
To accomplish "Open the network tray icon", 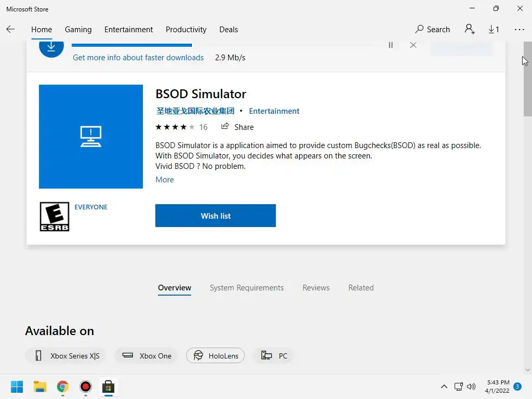I will click(x=458, y=387).
